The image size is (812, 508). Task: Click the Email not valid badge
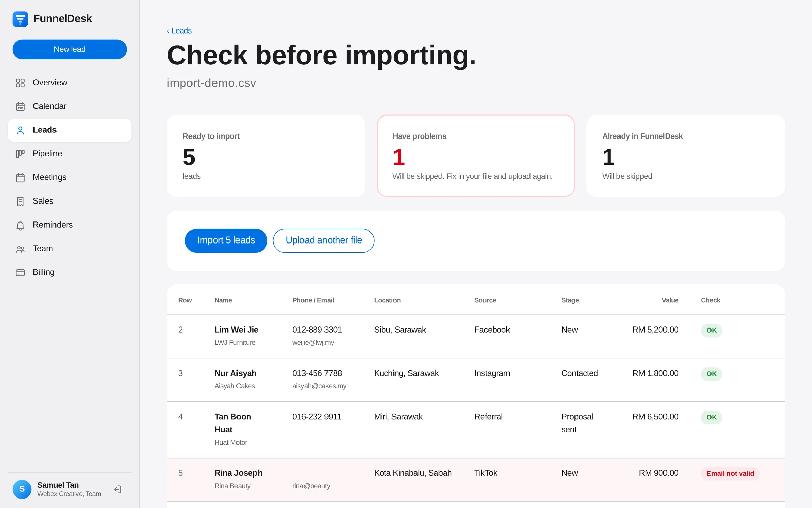tap(730, 473)
